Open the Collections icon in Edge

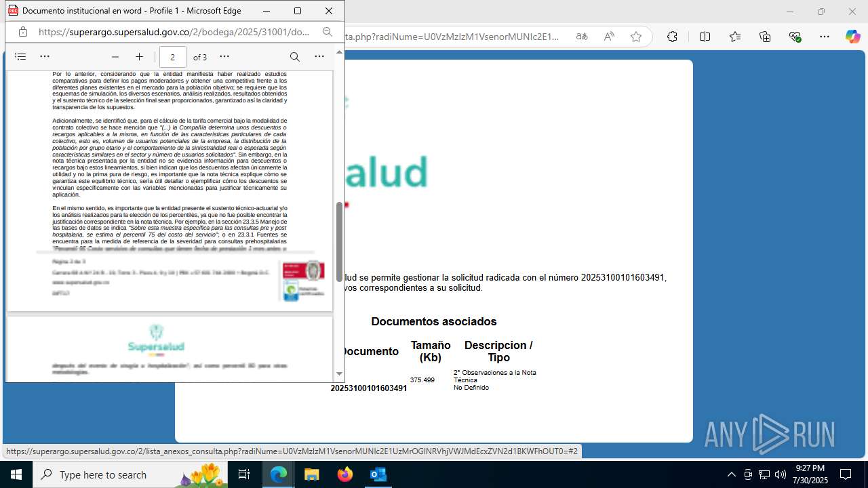765,37
